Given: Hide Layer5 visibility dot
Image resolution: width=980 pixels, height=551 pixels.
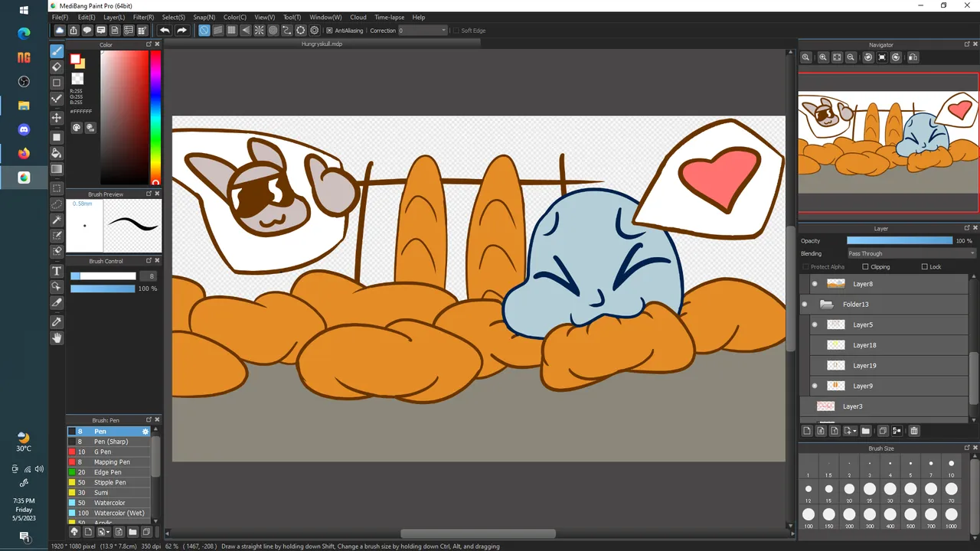Looking at the screenshot, I should pos(815,324).
